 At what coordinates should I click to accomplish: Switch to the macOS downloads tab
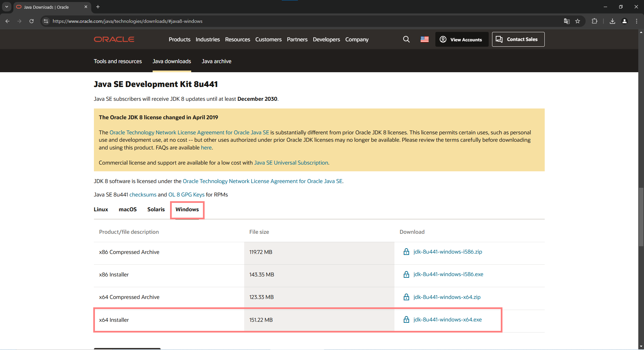(x=128, y=209)
